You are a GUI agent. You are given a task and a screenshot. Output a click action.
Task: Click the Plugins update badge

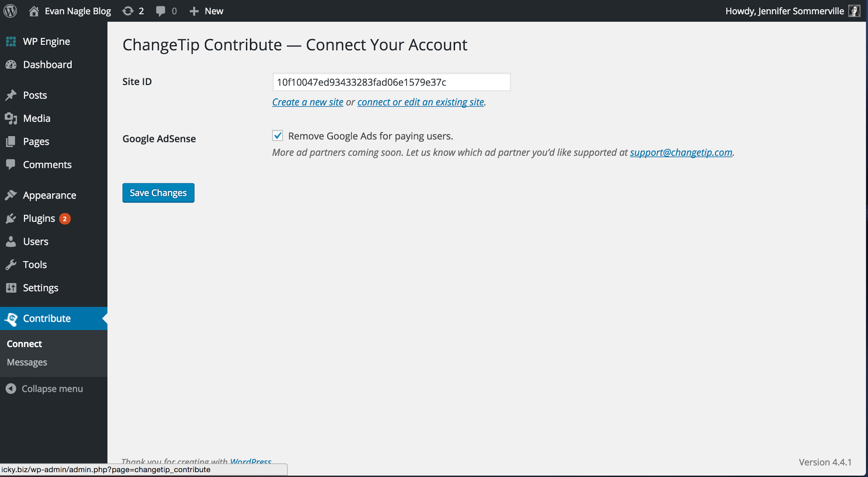coord(65,219)
